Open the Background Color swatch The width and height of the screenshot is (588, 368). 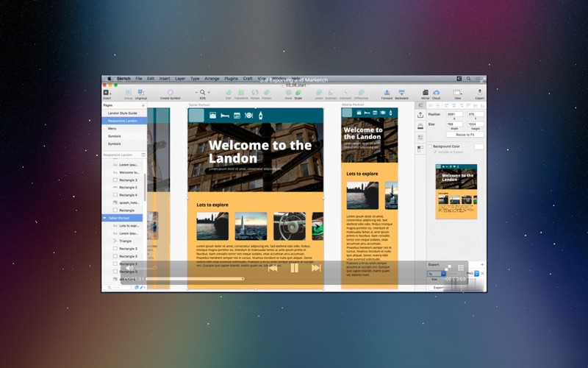pyautogui.click(x=479, y=146)
